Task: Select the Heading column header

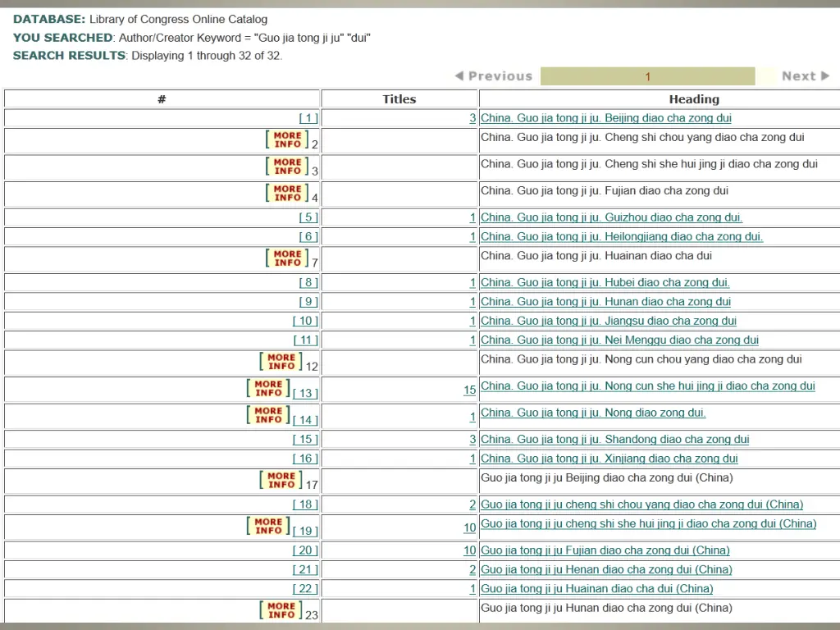Action: (x=694, y=99)
